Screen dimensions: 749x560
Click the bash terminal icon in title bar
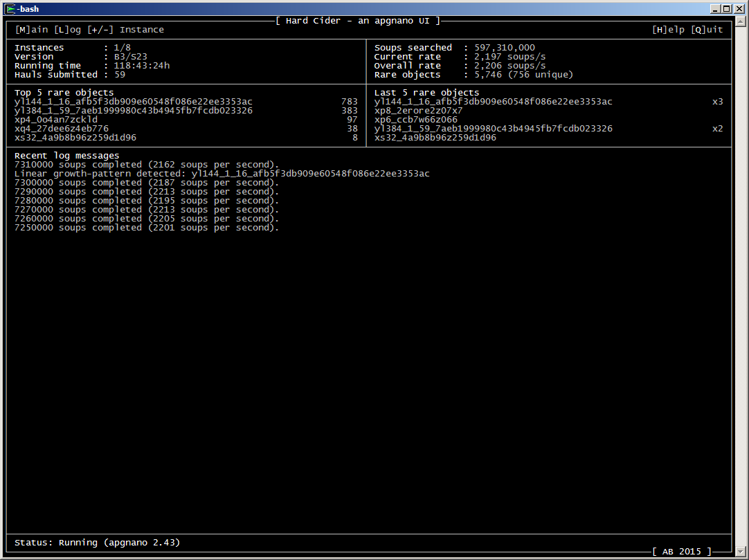tap(10, 9)
